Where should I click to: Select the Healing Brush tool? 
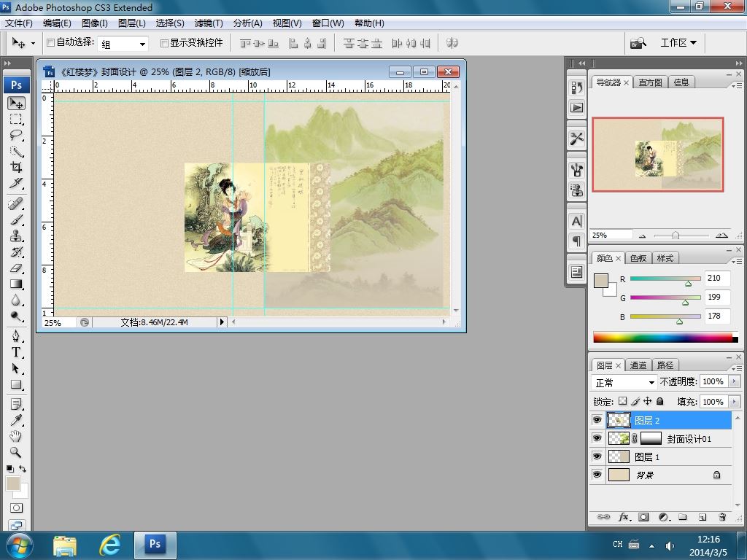[x=16, y=204]
